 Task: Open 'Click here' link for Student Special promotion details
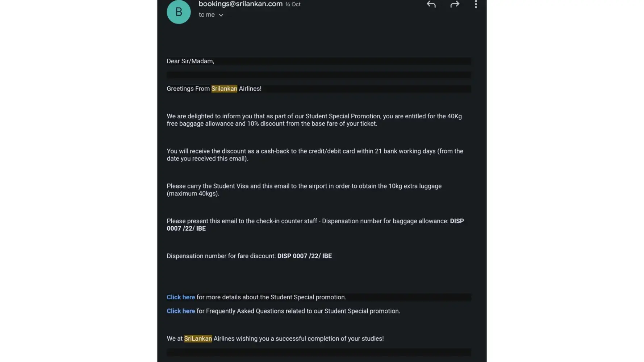coord(181,297)
